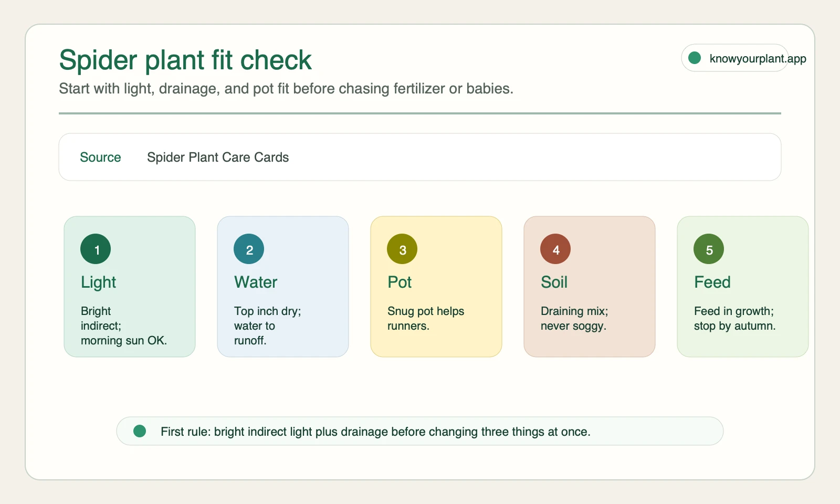Image resolution: width=840 pixels, height=504 pixels.
Task: Open the knowyourplant.app link
Action: [758, 58]
